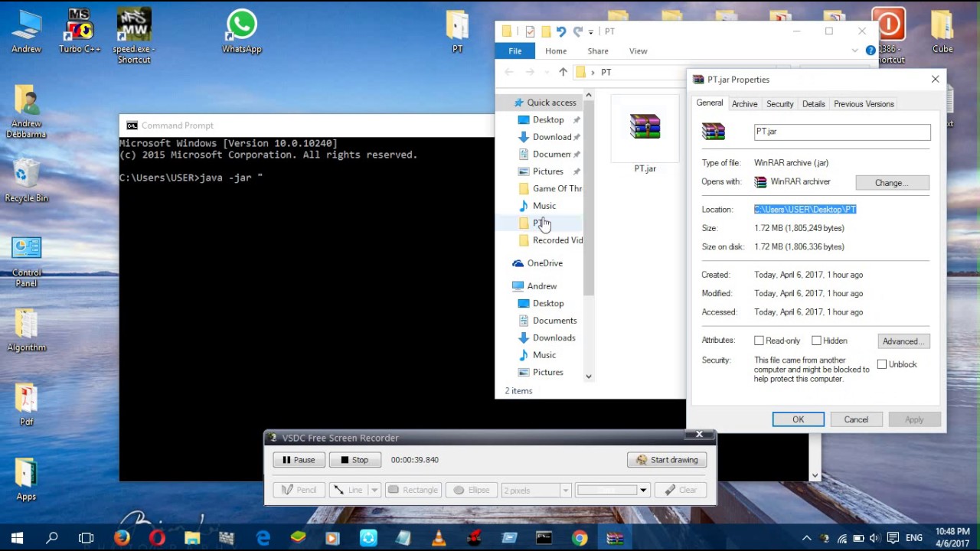Switch to Command Prompt taskbar icon

(544, 538)
